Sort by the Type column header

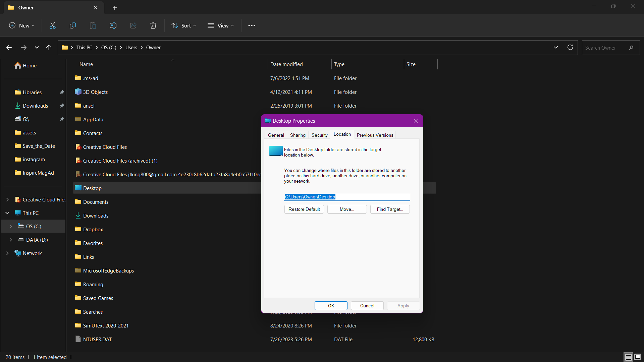click(339, 64)
